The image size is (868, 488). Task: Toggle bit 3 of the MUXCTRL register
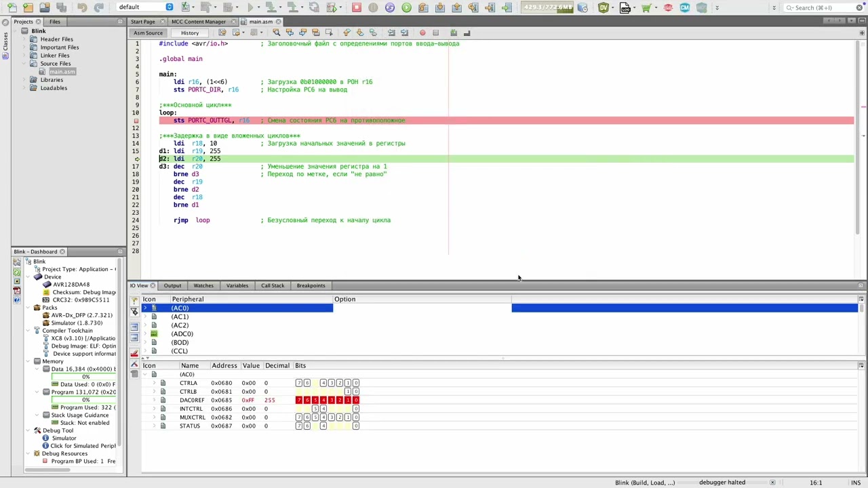pos(332,418)
